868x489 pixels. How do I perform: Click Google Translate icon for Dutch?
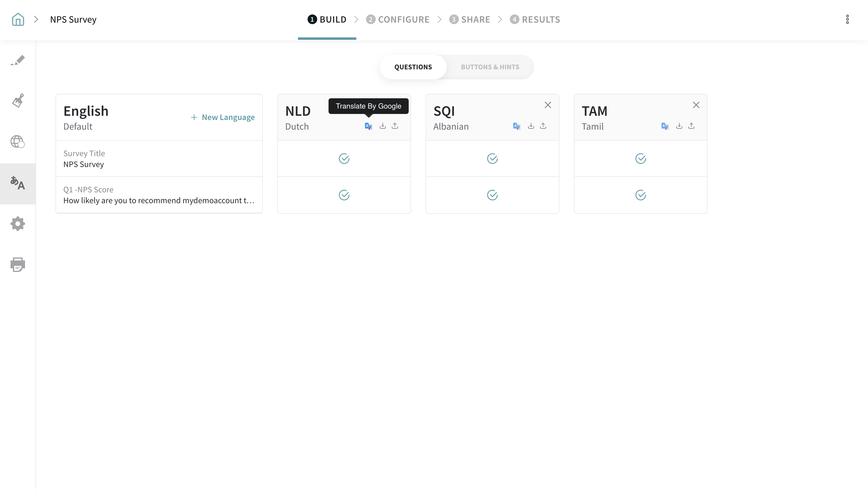click(x=368, y=126)
